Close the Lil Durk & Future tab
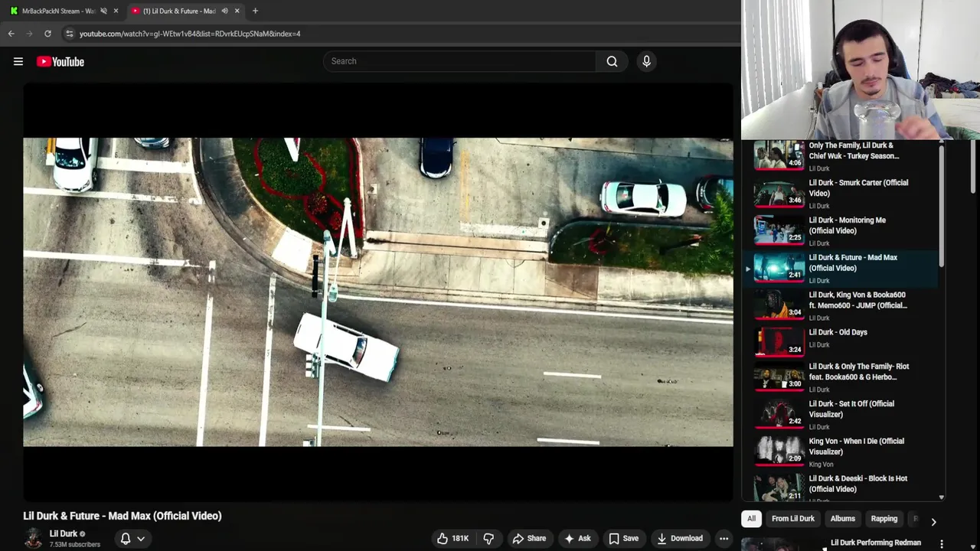This screenshot has width=980, height=551. point(237,11)
